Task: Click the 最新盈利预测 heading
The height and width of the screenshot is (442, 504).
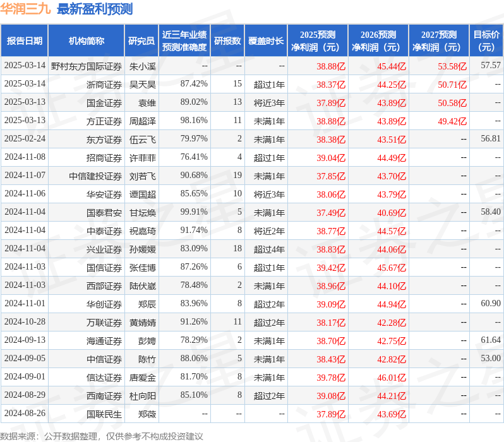Action: [x=95, y=9]
